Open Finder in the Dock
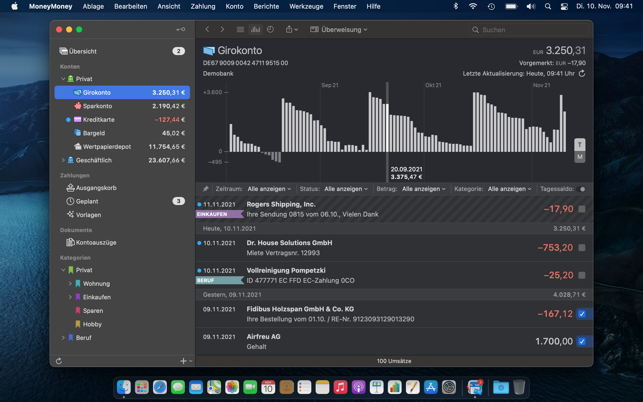 click(x=123, y=387)
